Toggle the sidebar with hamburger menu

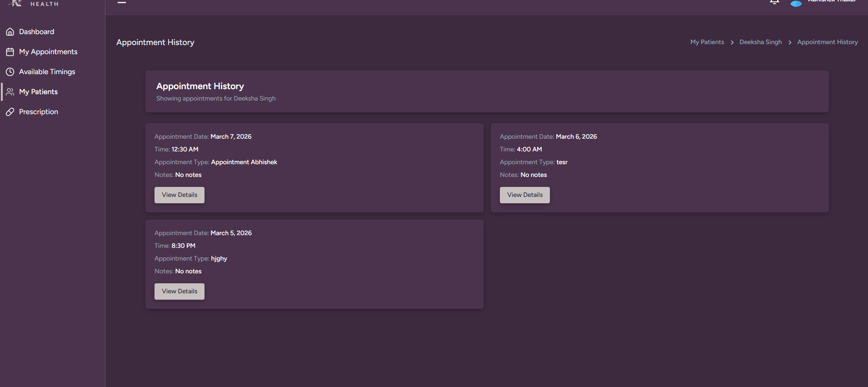click(x=122, y=2)
